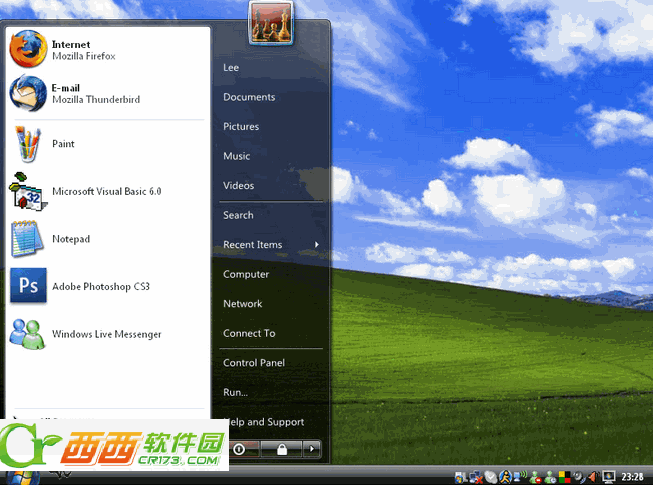This screenshot has height=485, width=653.
Task: Click the chess user account picture
Action: click(271, 22)
